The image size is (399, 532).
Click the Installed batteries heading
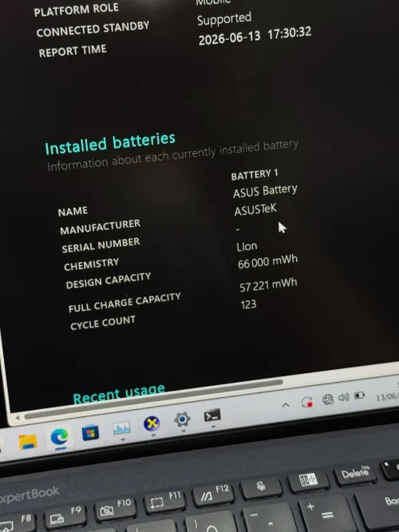(x=110, y=144)
